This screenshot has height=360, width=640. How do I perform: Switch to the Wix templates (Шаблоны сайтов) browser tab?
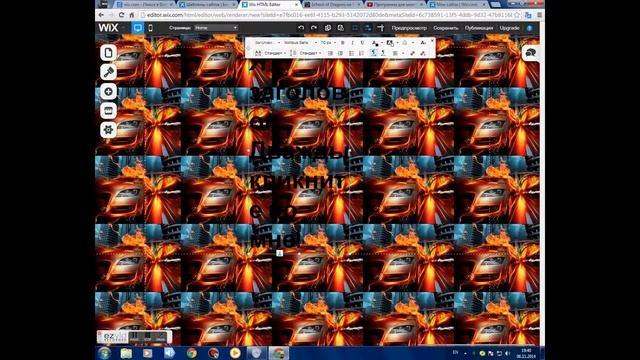click(208, 4)
